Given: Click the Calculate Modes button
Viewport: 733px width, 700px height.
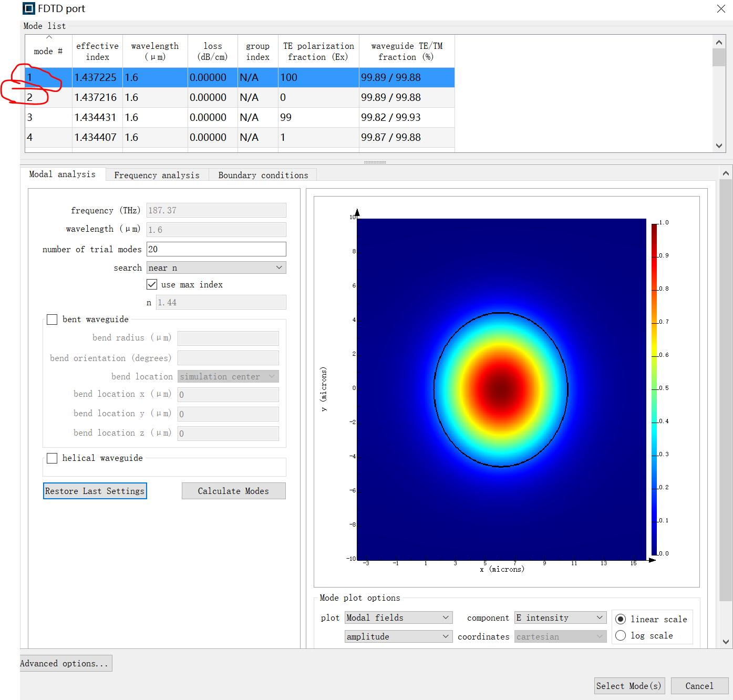Looking at the screenshot, I should pos(233,491).
